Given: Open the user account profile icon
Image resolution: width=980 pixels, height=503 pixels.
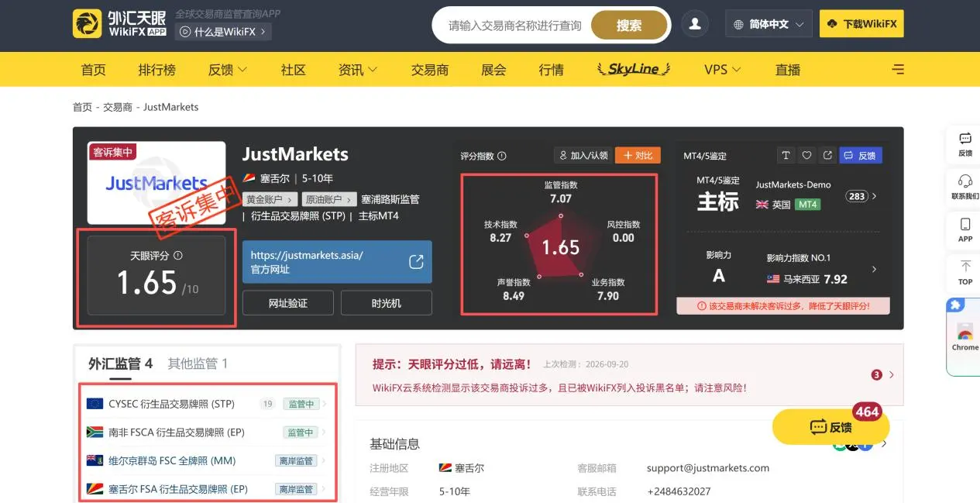Looking at the screenshot, I should pyautogui.click(x=695, y=24).
